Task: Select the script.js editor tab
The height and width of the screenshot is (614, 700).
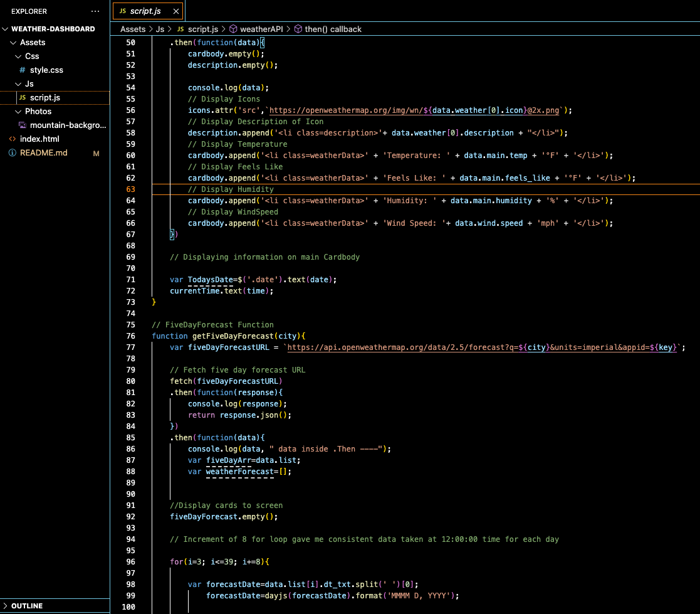Action: 148,11
